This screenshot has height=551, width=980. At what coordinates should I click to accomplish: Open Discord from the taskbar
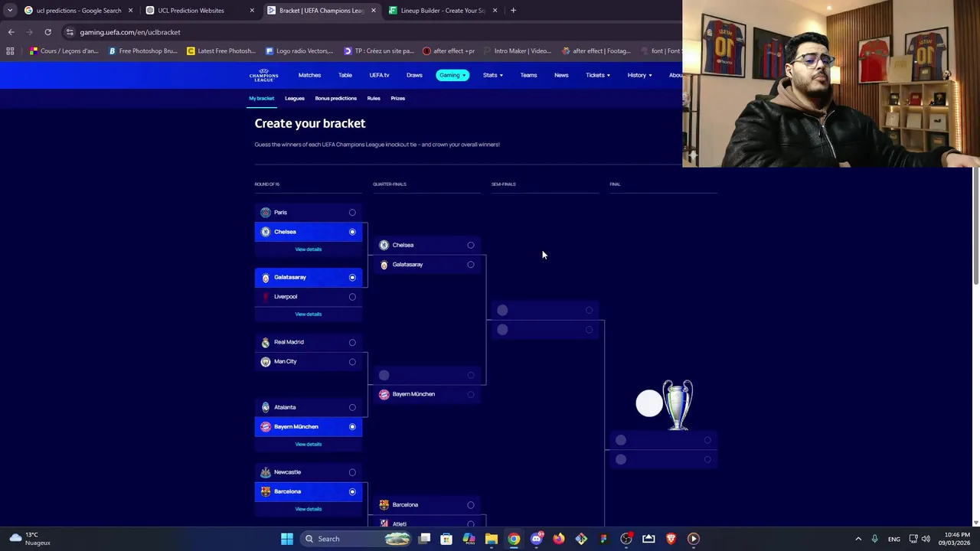[x=537, y=539]
